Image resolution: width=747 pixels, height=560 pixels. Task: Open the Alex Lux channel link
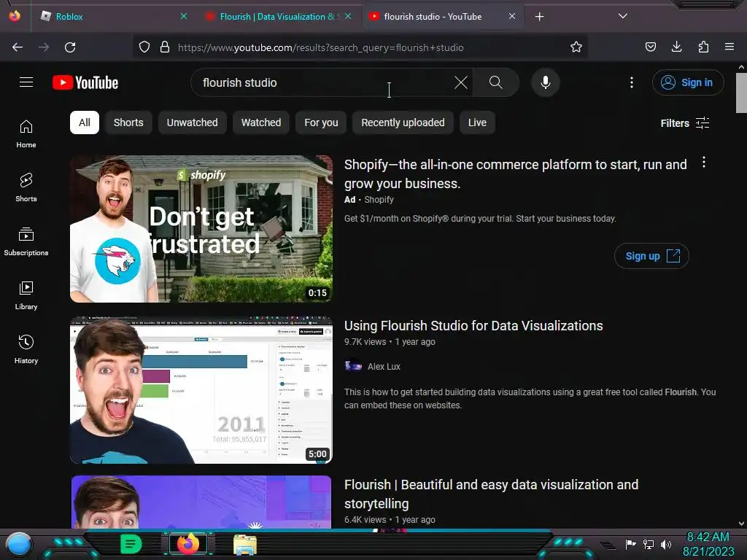tap(384, 366)
